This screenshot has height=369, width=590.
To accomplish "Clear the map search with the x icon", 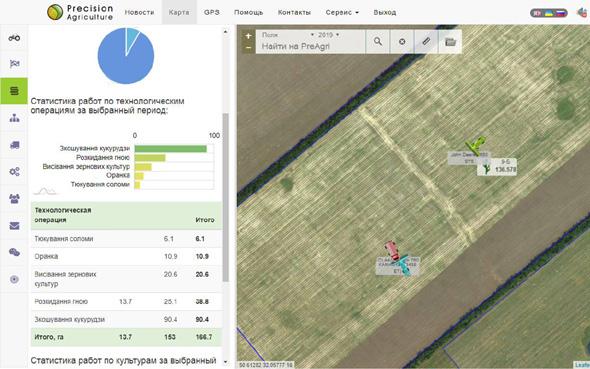I will (402, 41).
